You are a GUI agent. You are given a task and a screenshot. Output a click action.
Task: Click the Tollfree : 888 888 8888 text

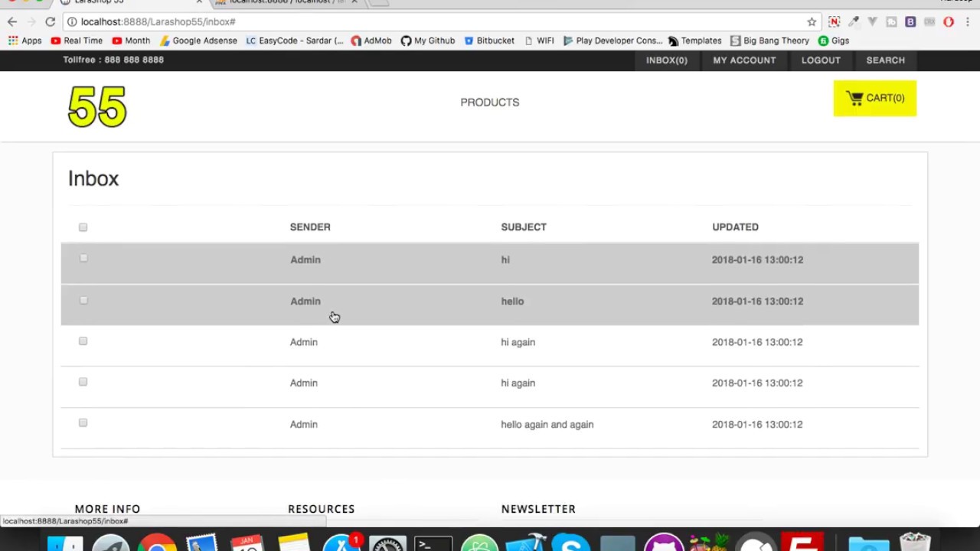(x=113, y=60)
